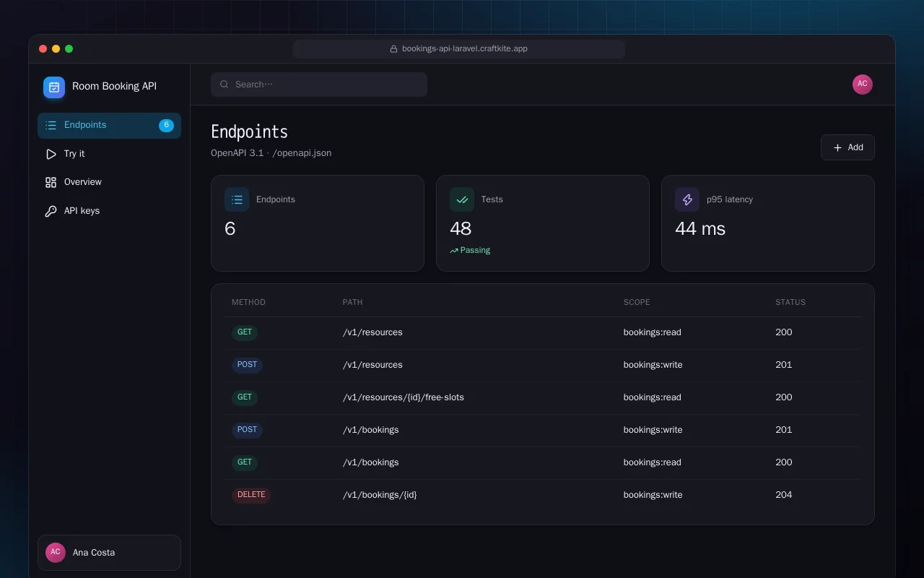Click the Overview grid icon

[x=51, y=183]
